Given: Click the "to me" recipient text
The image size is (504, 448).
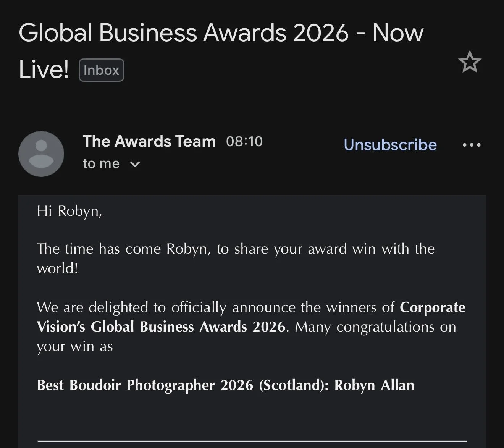Looking at the screenshot, I should (x=101, y=164).
